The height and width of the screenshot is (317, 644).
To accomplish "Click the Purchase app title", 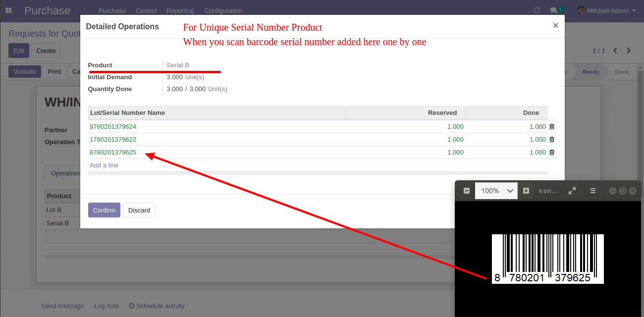I will [47, 10].
